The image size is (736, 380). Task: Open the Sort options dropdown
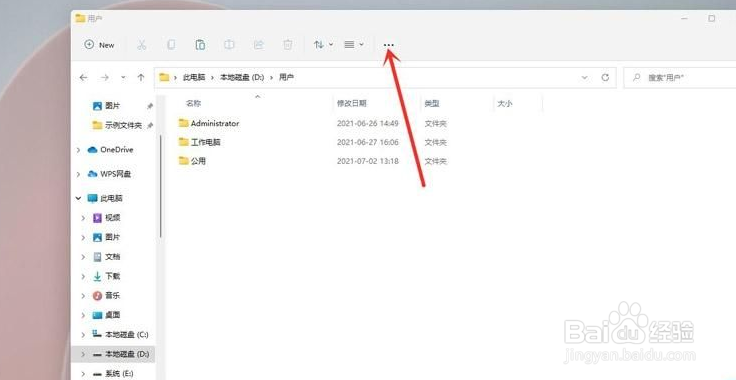(x=323, y=45)
